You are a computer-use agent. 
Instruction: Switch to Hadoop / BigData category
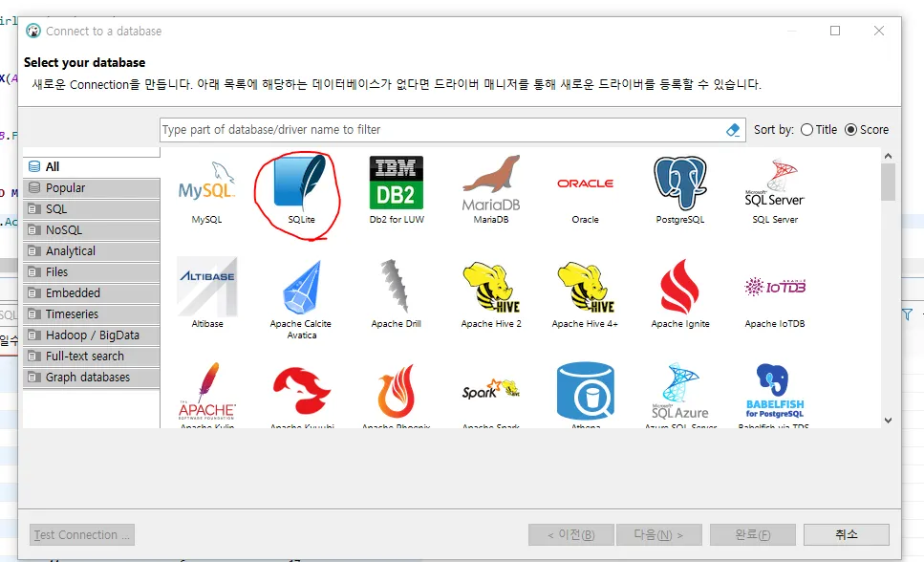pos(92,335)
